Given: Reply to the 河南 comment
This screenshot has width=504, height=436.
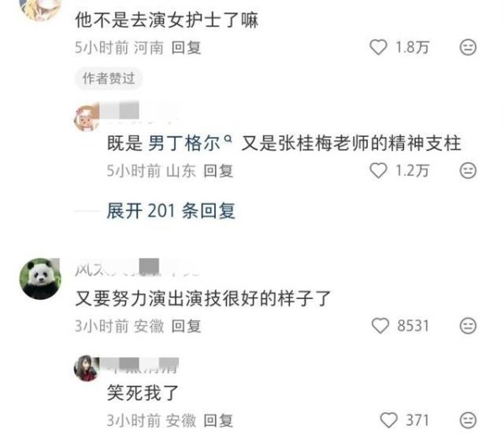Looking at the screenshot, I should [186, 48].
